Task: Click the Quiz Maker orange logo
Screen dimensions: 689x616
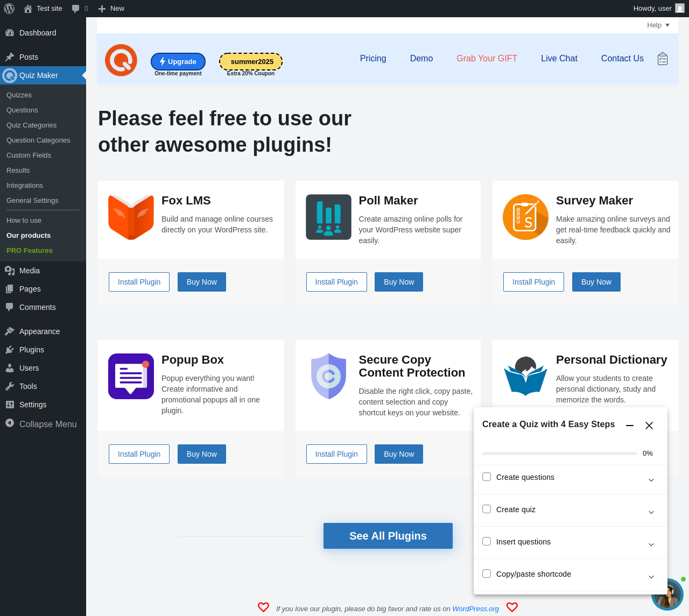Action: click(x=121, y=60)
